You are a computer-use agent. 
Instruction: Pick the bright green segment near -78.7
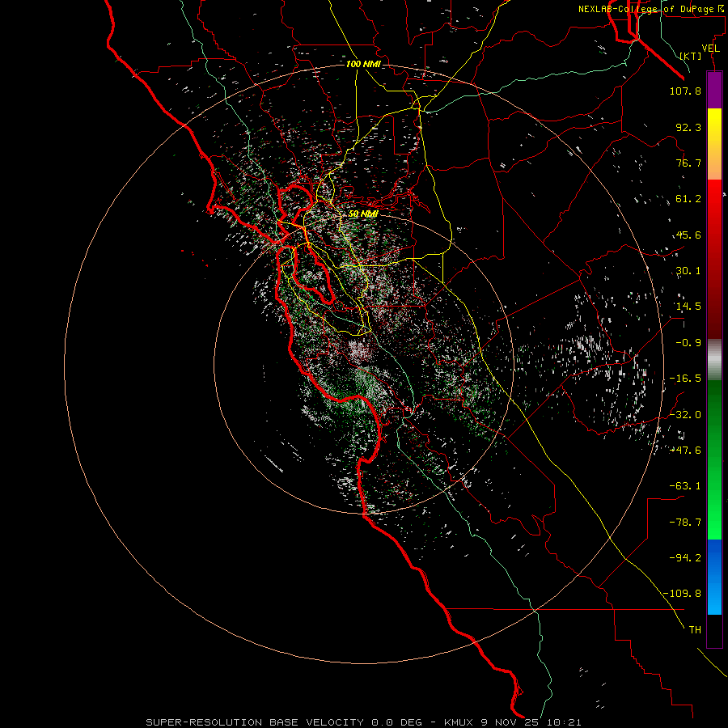click(714, 523)
